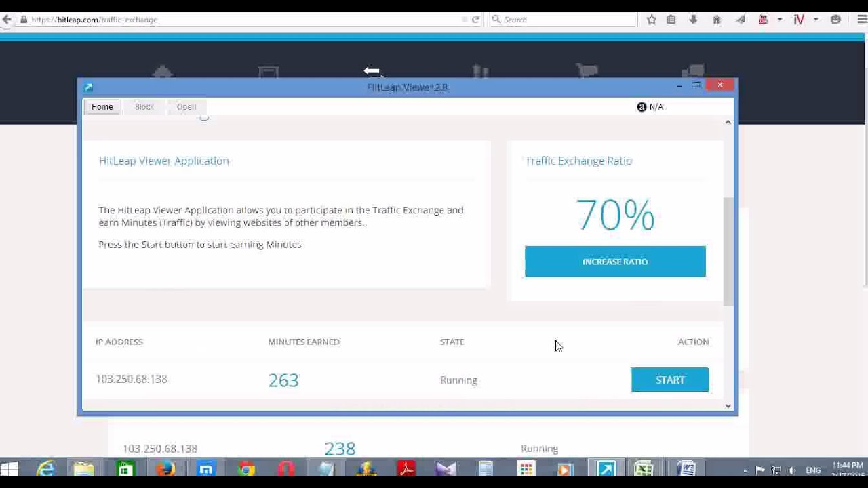868x488 pixels.
Task: Open Word from the taskbar
Action: 686,469
